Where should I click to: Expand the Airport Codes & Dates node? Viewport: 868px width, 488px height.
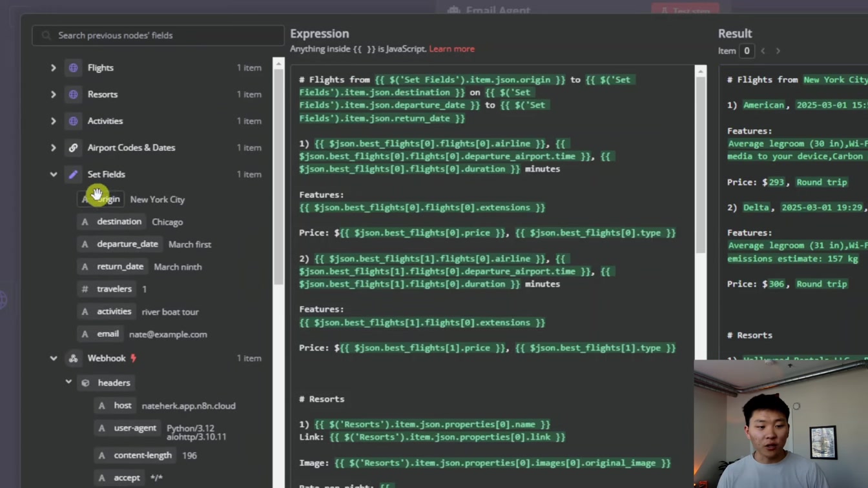54,148
